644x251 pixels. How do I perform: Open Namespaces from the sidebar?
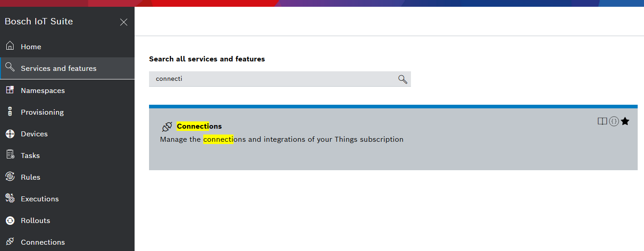point(67,90)
